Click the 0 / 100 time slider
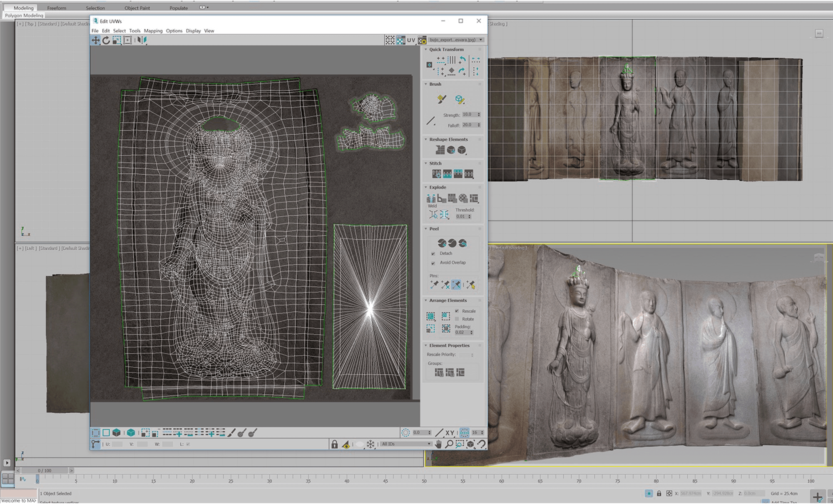 [x=45, y=471]
